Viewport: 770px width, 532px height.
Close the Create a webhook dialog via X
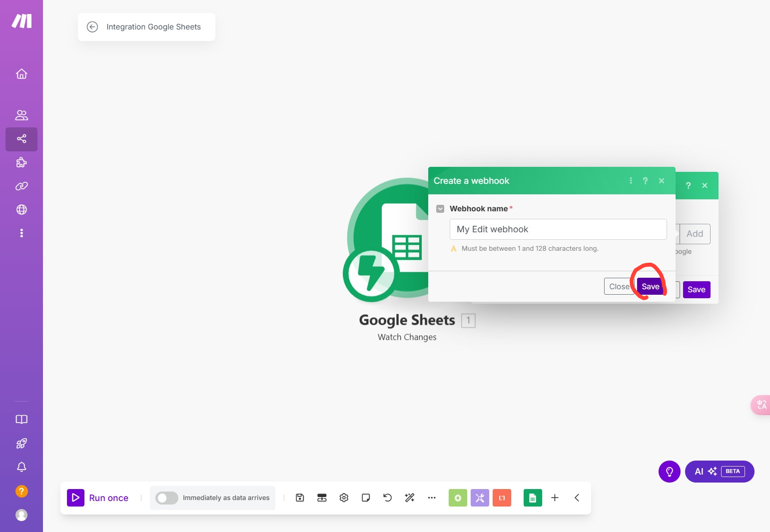point(662,181)
